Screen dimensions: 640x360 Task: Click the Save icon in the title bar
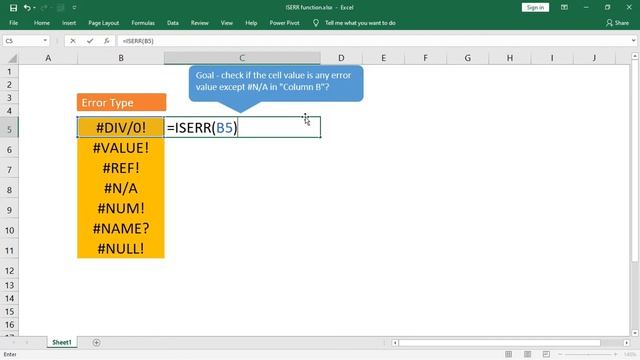tap(13, 7)
